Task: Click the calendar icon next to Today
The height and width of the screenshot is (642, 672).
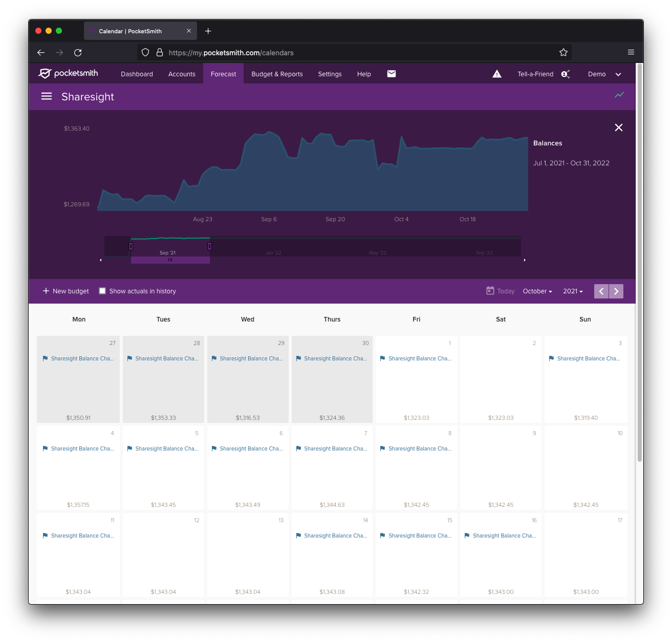Action: click(x=490, y=291)
